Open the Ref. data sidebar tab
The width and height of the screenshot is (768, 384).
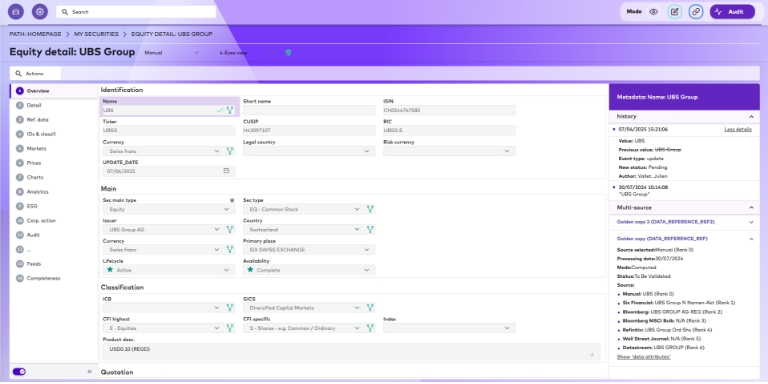[54, 120]
